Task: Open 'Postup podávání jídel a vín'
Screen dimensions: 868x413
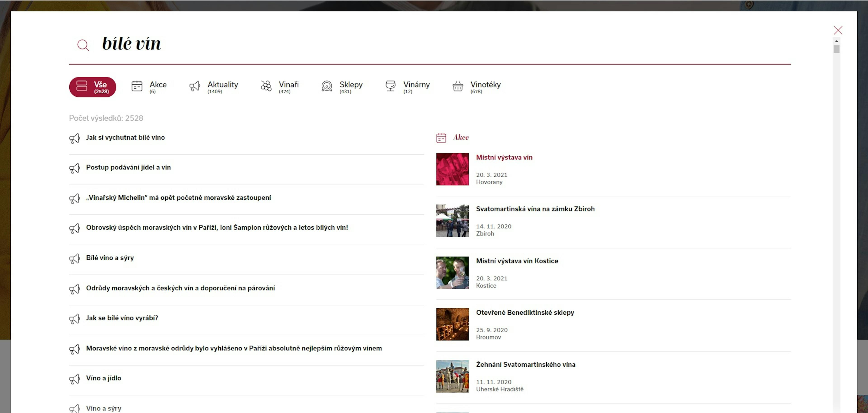Action: [128, 168]
